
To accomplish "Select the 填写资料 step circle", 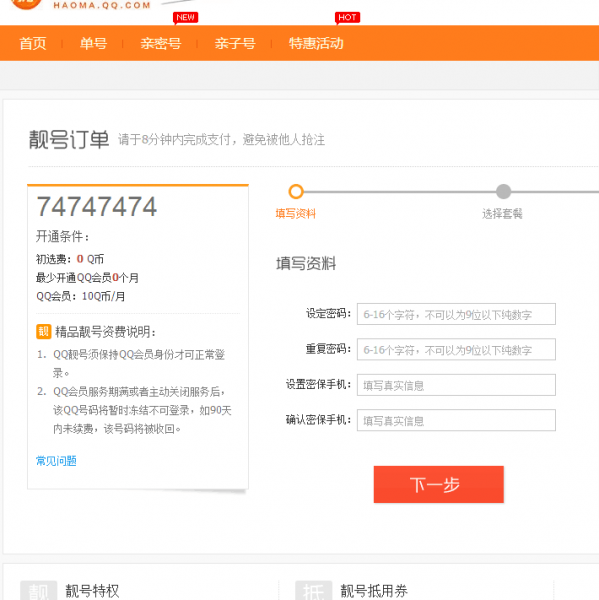I will (x=296, y=191).
